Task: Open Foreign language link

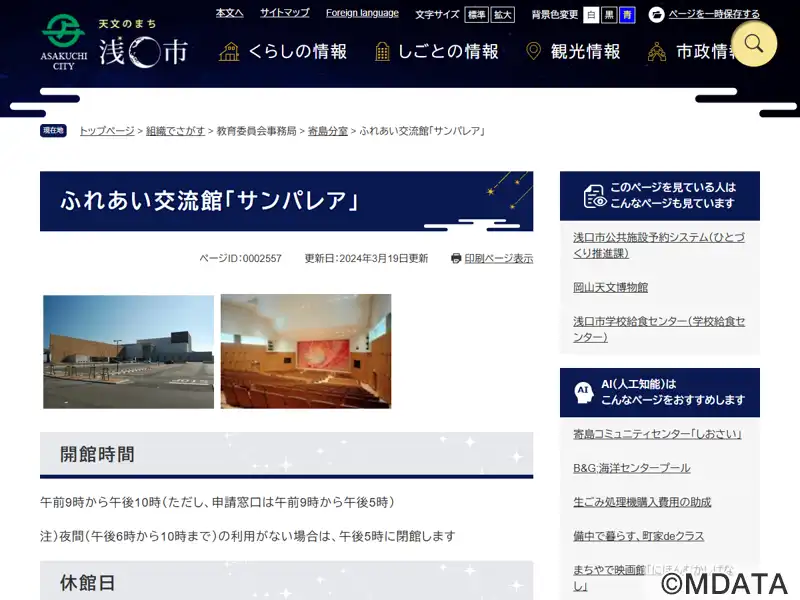Action: (362, 13)
